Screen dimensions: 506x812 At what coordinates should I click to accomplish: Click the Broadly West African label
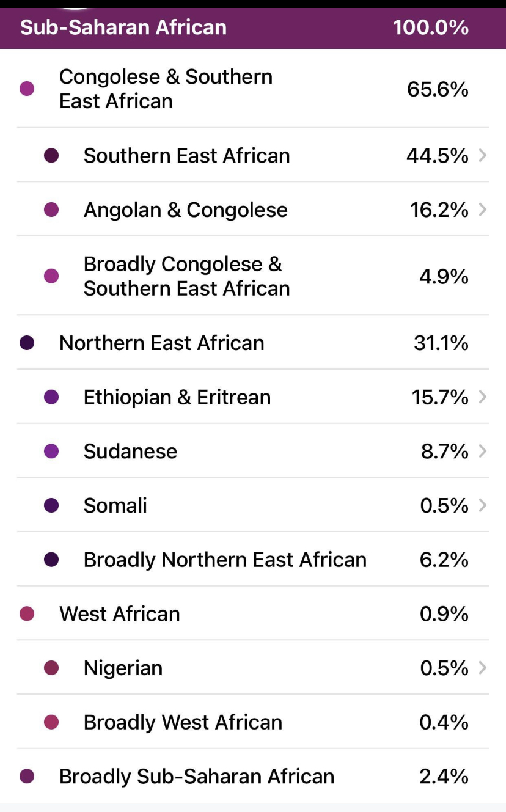pos(183,722)
